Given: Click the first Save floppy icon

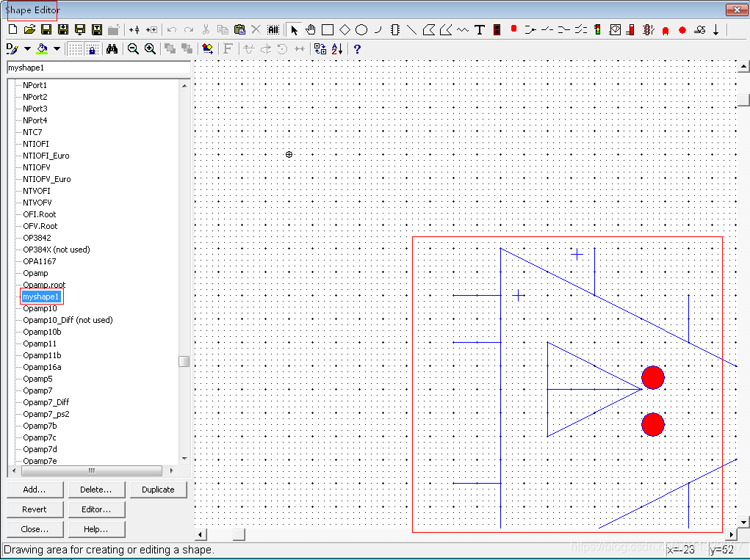Looking at the screenshot, I should coord(46,29).
